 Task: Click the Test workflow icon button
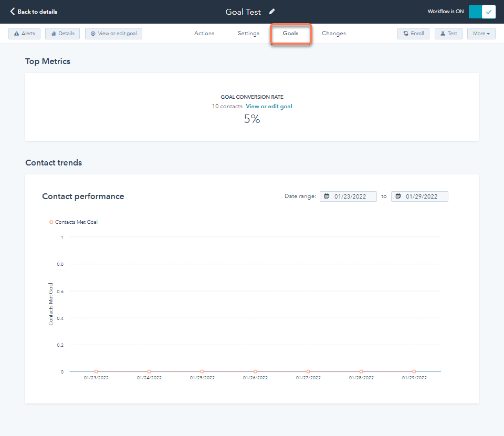click(448, 33)
